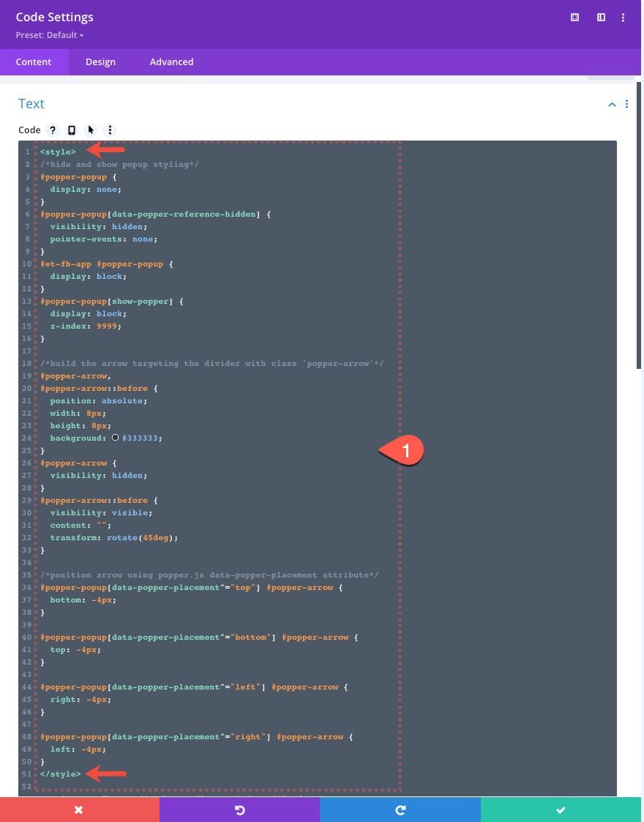Expand the Code Settings modal to fullscreen
The width and height of the screenshot is (644, 822).
click(x=575, y=18)
